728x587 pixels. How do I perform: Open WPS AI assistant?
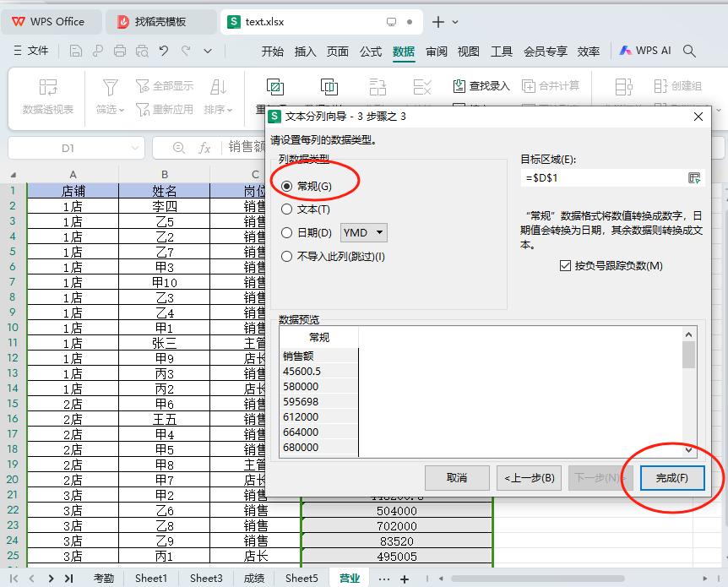[645, 51]
